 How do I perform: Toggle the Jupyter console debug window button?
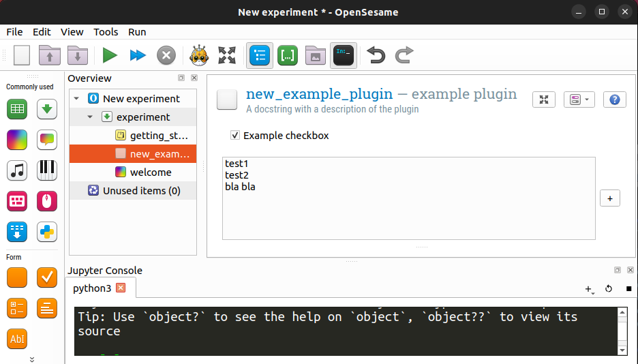click(x=344, y=55)
